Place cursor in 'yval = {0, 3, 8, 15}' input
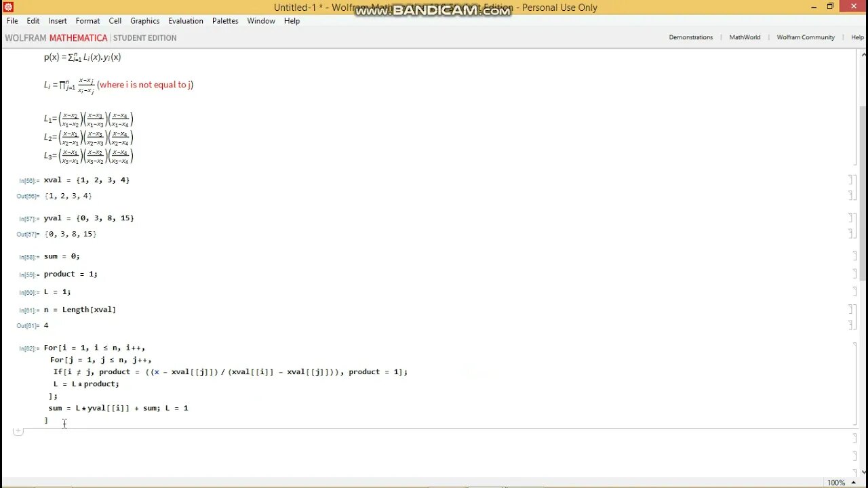Screen dimensions: 868x488 point(89,218)
